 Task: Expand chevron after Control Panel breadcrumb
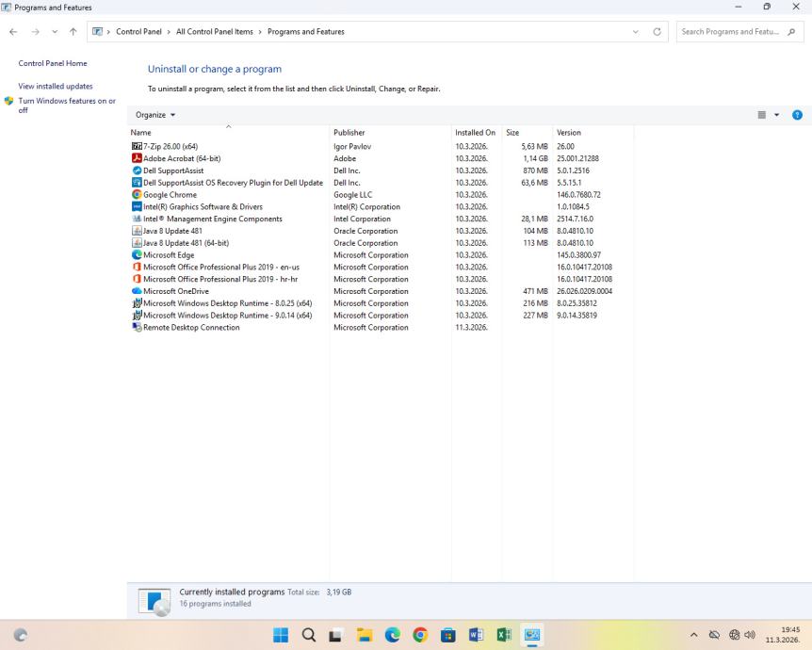click(x=169, y=32)
